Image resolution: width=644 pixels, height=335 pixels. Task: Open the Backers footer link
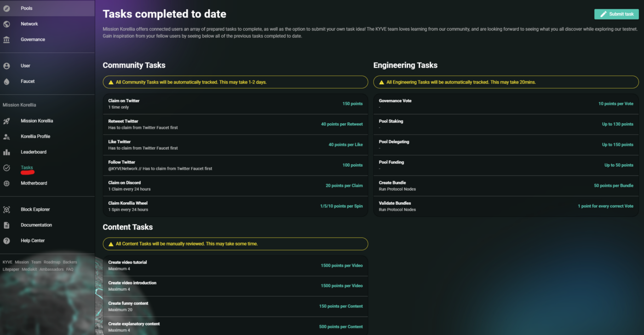click(70, 262)
